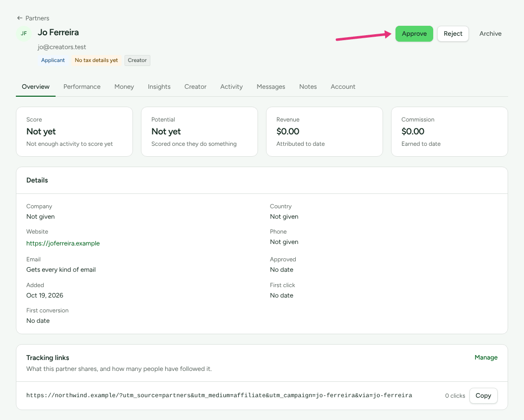
Task: Open the Money tab
Action: click(124, 87)
